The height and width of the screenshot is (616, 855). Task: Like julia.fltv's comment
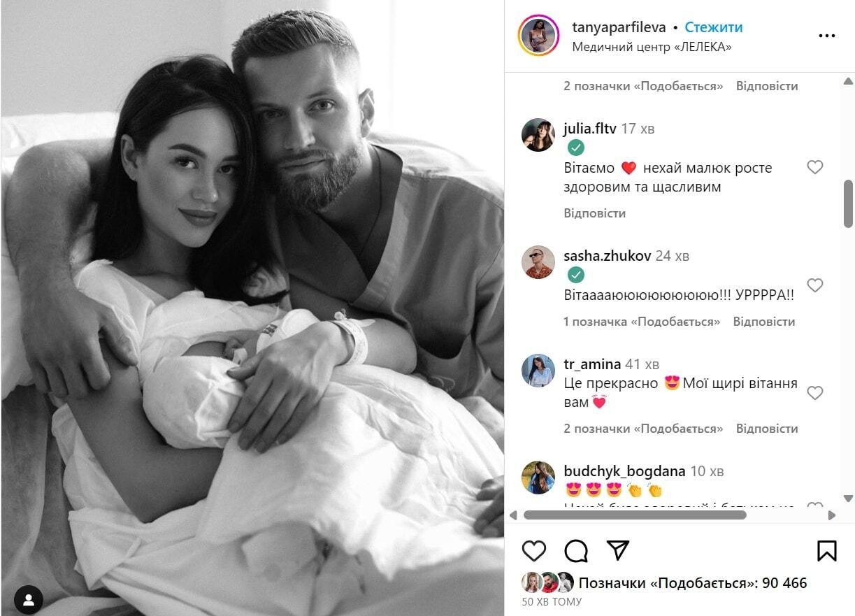tap(815, 167)
